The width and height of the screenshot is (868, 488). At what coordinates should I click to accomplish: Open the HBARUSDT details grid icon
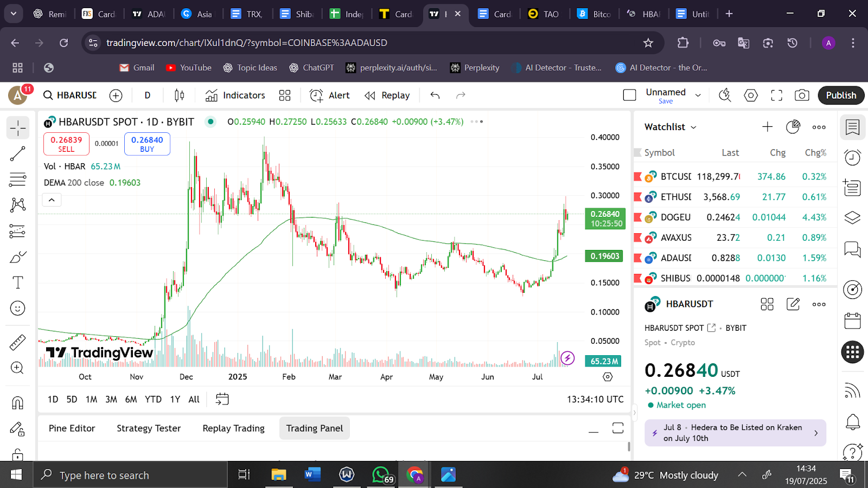(767, 304)
